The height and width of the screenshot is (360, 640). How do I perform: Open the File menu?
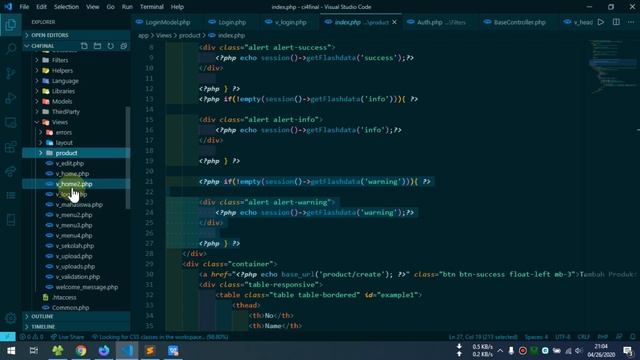(x=24, y=7)
